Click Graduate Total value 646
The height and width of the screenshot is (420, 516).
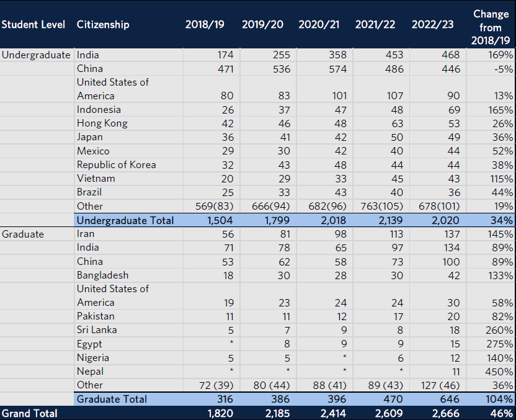[450, 399]
